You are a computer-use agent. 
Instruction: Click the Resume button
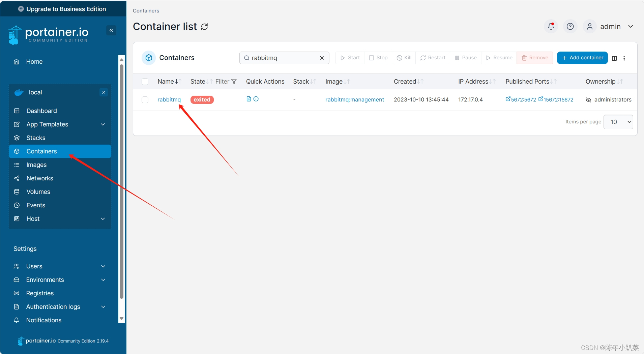[x=499, y=58]
